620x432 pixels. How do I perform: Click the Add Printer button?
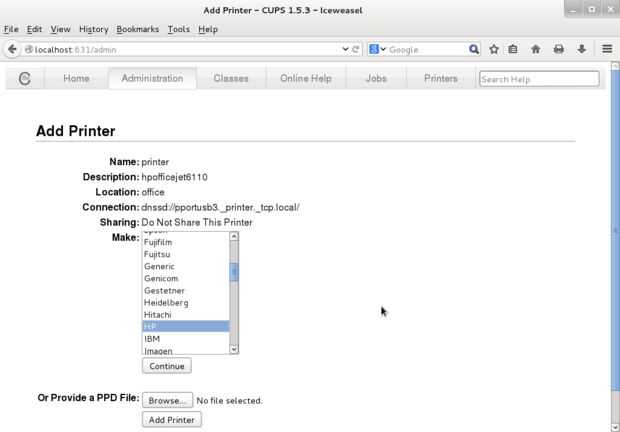pyautogui.click(x=172, y=420)
